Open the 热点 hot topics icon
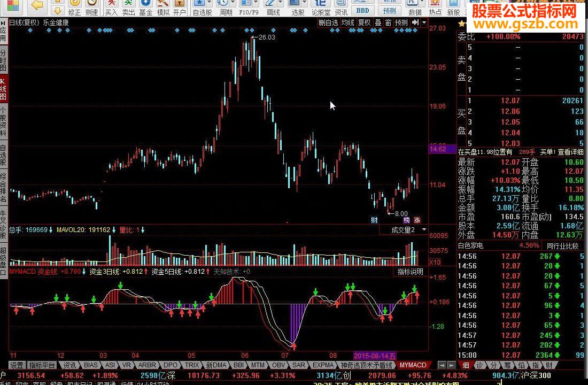The image size is (588, 385). 435,8
